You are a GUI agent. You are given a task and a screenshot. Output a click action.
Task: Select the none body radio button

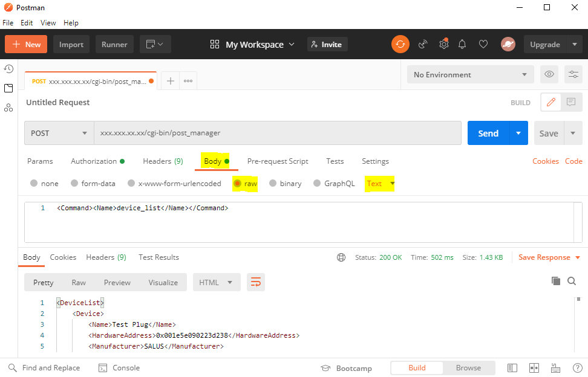(x=34, y=183)
